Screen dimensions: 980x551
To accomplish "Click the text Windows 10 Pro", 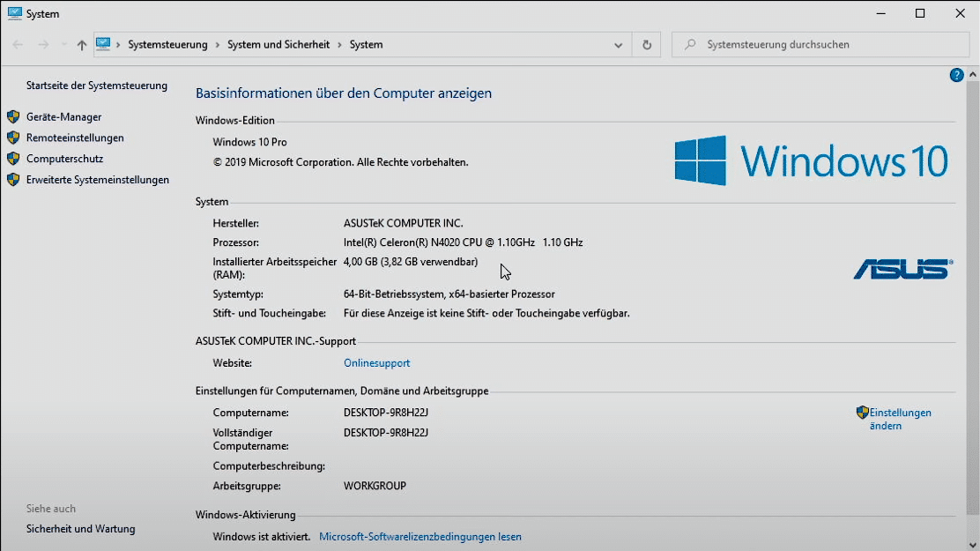I will pyautogui.click(x=250, y=142).
